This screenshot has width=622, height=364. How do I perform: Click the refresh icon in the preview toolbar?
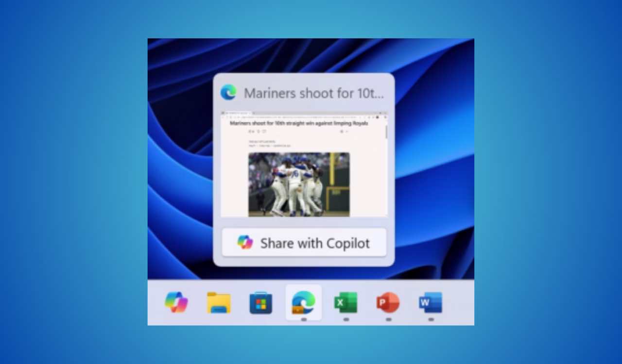point(230,117)
